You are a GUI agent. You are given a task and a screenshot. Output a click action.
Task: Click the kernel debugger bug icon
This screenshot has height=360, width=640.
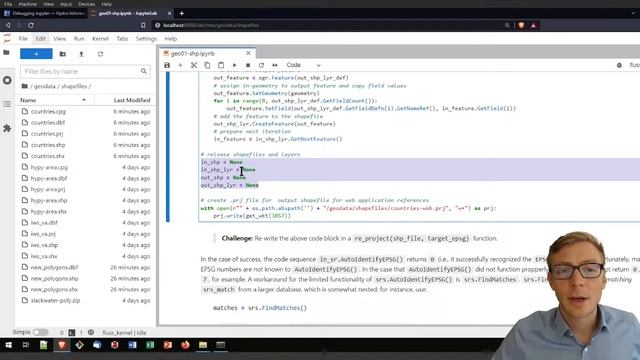[619, 65]
